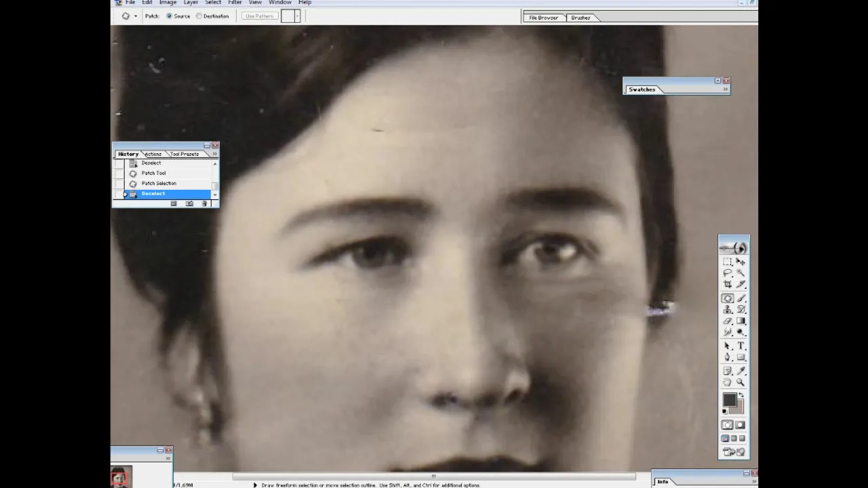Select the Brush tool
This screenshot has height=488, width=868.
tap(741, 298)
